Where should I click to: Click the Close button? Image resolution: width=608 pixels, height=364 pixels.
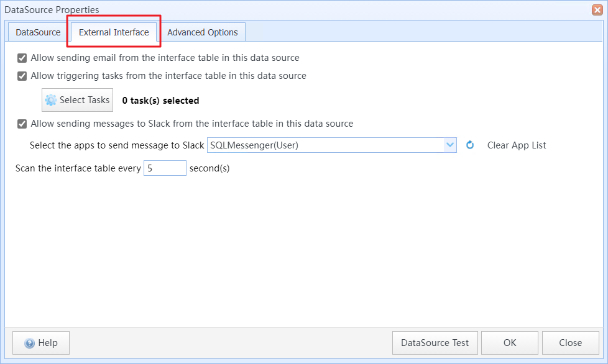pos(570,343)
